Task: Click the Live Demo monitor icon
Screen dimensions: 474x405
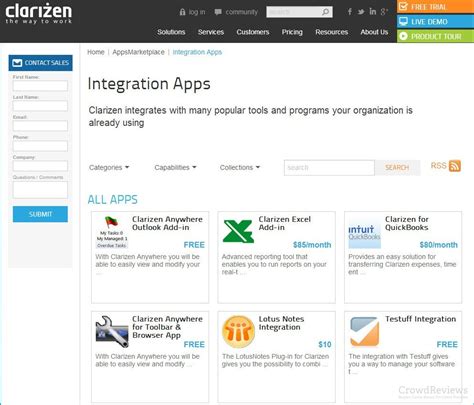Action: tap(403, 21)
